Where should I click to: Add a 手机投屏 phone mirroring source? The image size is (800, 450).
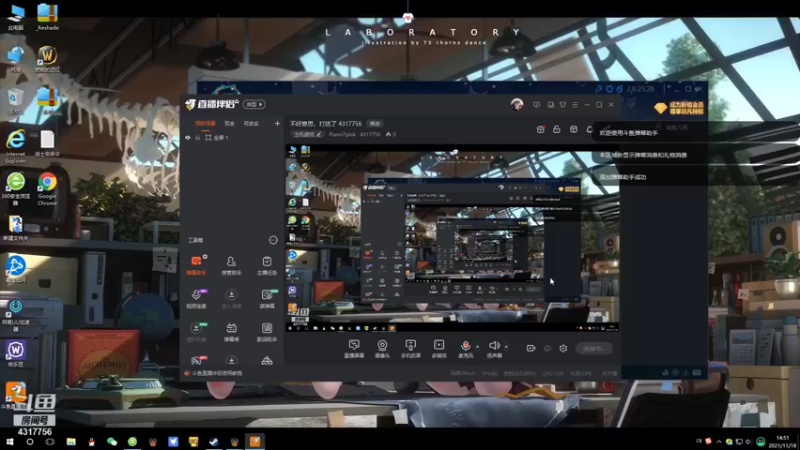410,348
